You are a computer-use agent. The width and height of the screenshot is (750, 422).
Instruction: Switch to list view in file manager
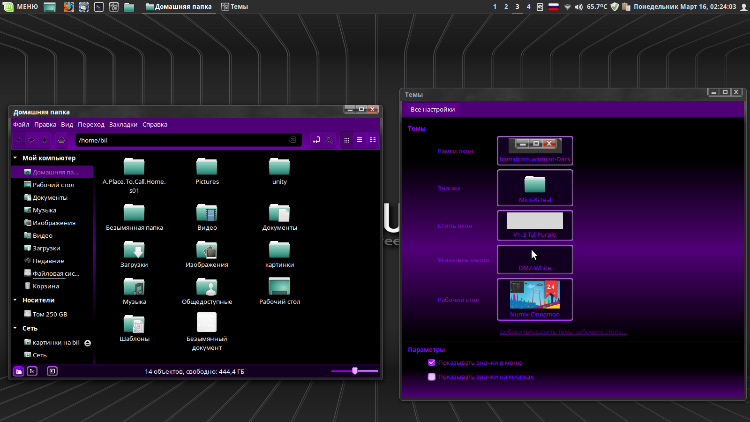coord(360,140)
